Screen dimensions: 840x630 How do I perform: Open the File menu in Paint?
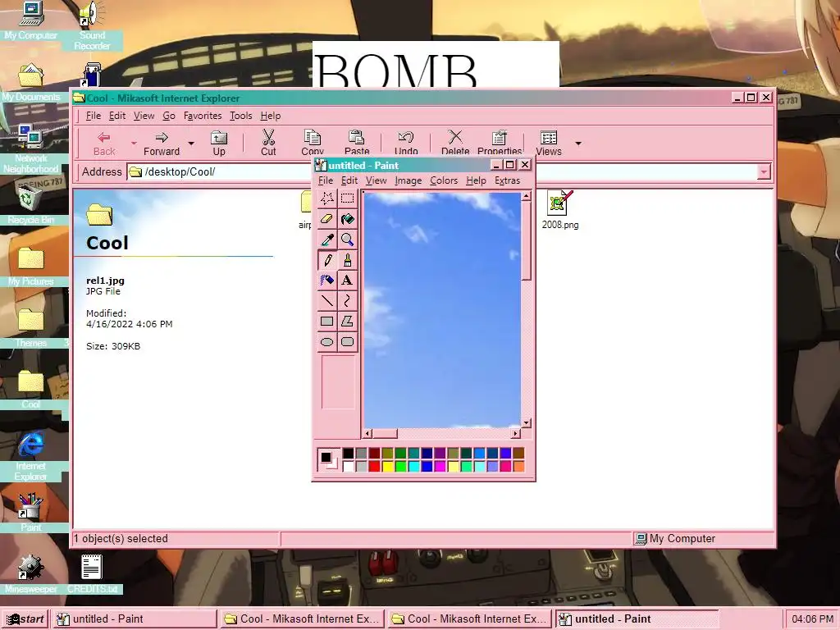325,180
